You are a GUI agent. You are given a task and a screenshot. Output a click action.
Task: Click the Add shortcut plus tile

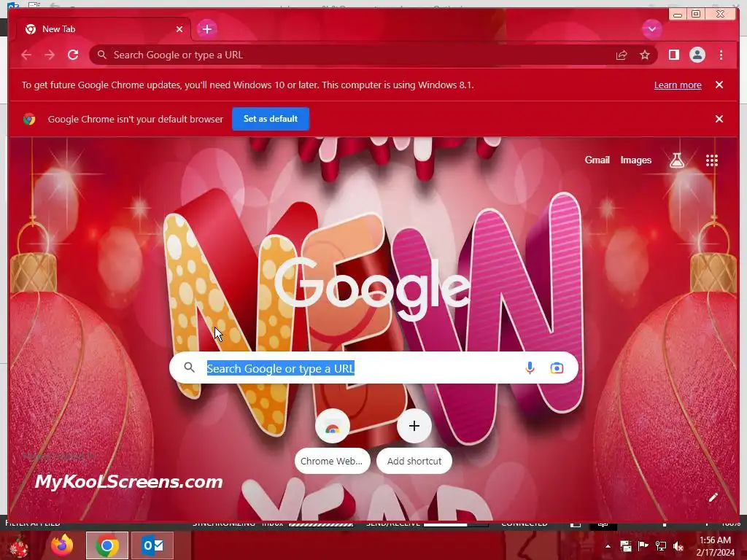(x=414, y=441)
